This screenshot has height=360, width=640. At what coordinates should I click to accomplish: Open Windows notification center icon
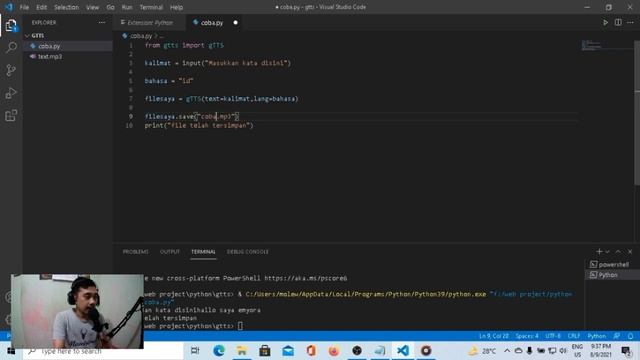point(626,351)
